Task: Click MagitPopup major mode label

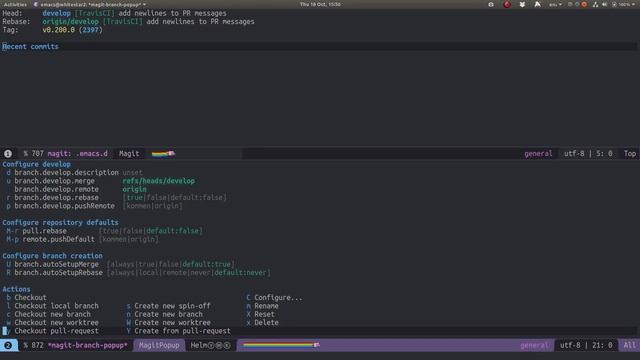Action: pos(159,345)
